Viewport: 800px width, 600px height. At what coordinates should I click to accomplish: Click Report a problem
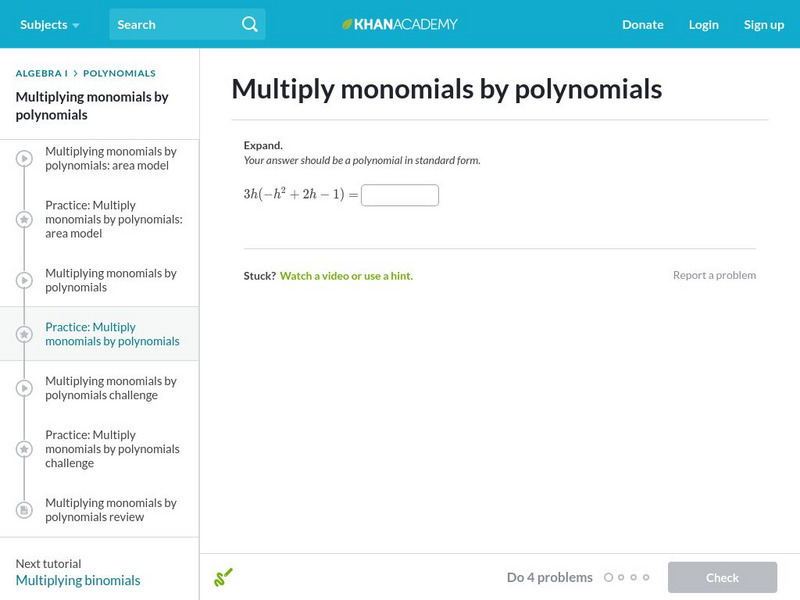coord(714,275)
